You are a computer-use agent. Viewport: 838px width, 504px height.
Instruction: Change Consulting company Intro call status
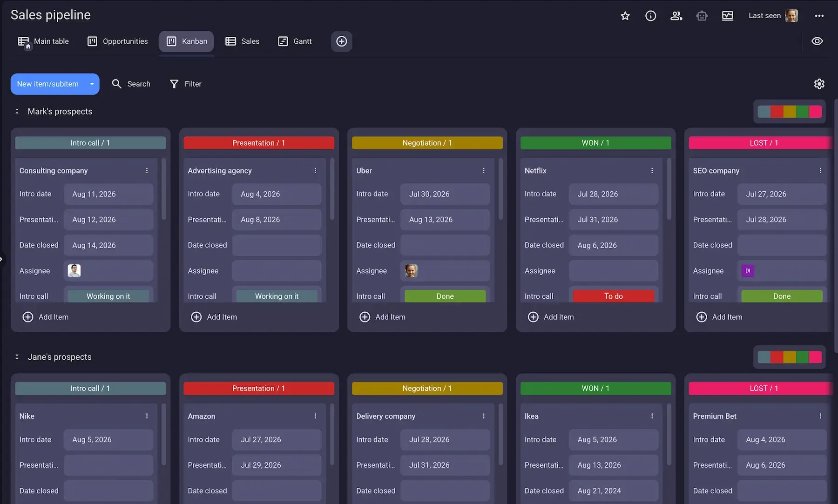point(108,296)
